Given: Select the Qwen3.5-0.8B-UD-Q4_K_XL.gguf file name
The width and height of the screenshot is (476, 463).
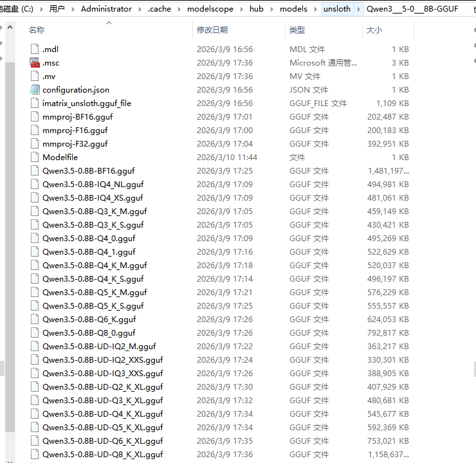Looking at the screenshot, I should click(103, 413).
